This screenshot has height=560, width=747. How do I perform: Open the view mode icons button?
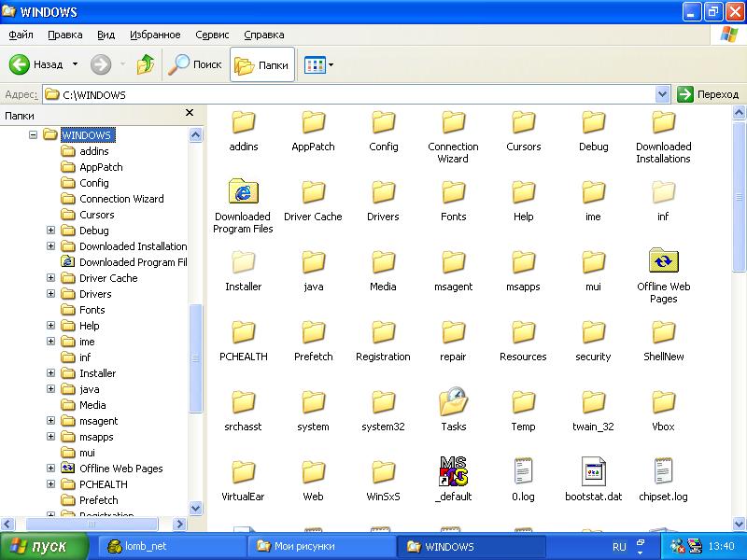click(315, 64)
